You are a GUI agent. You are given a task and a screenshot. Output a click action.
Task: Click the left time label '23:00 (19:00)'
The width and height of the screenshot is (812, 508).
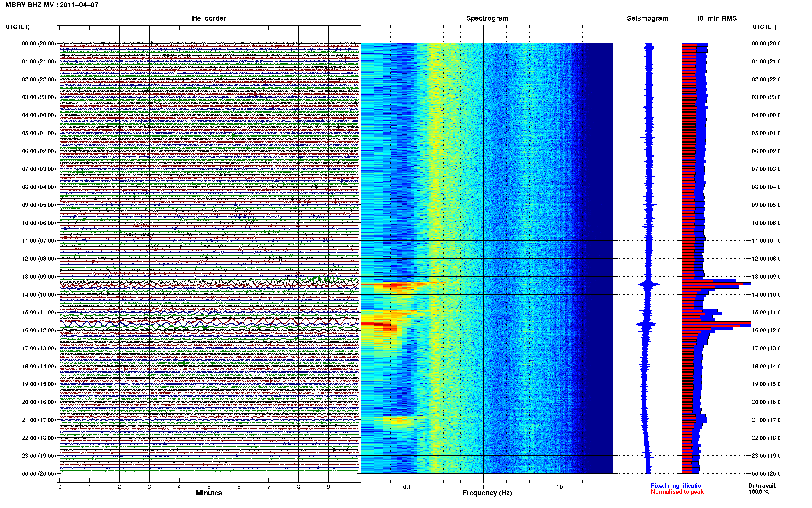[39, 456]
